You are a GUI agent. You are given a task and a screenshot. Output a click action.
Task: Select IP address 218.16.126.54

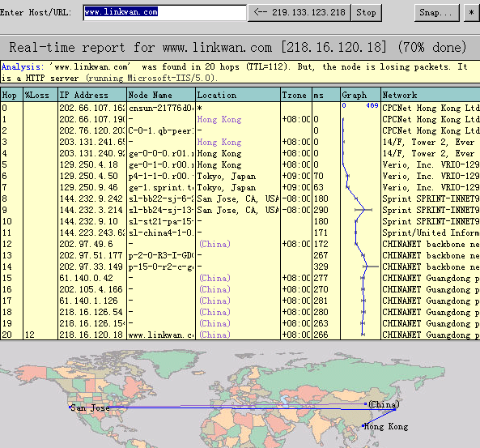tap(91, 312)
